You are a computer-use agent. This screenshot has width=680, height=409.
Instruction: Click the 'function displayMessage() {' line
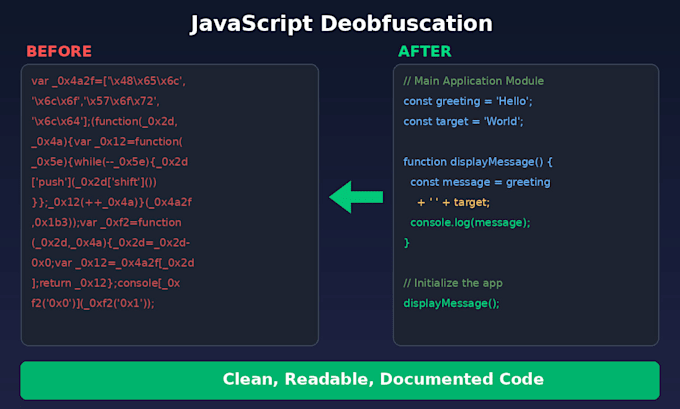click(477, 162)
